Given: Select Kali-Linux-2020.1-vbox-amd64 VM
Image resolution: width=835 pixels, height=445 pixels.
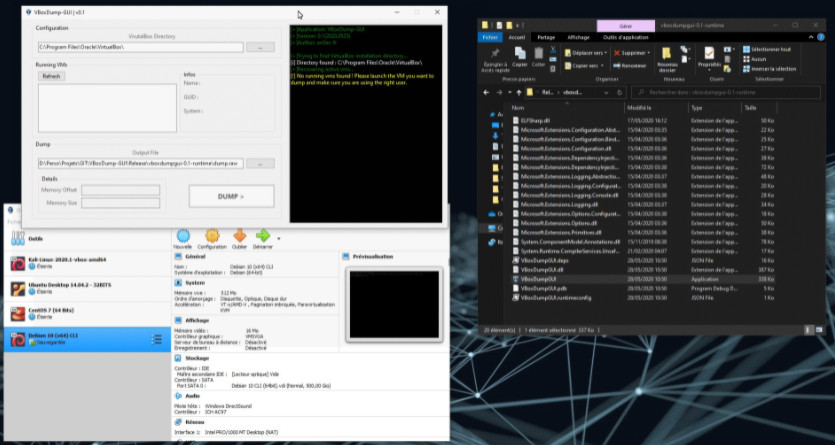Looking at the screenshot, I should [x=87, y=262].
